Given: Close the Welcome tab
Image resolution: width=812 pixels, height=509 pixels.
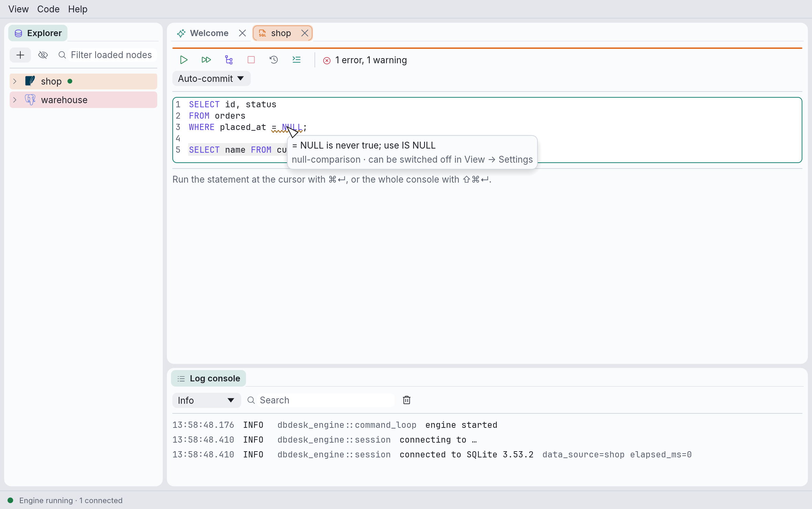Looking at the screenshot, I should click(242, 33).
